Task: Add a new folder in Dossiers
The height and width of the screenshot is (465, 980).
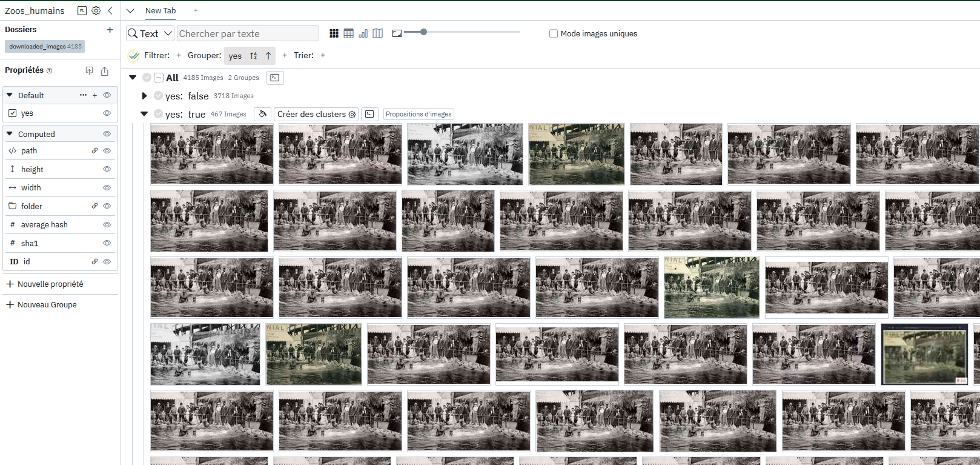Action: tap(110, 29)
